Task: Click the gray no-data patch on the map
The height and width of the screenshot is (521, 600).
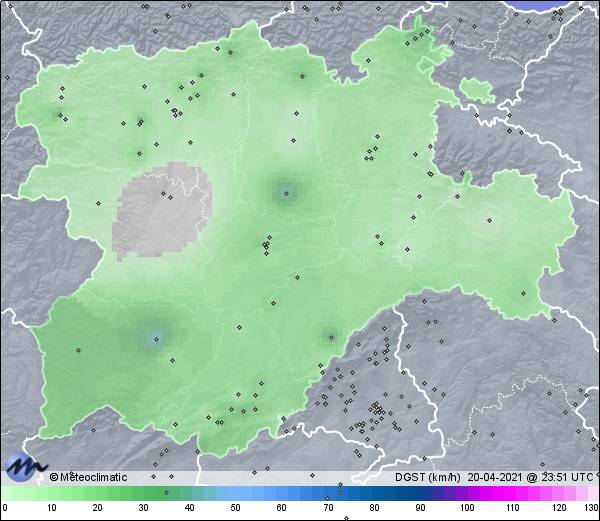Action: pos(162,210)
